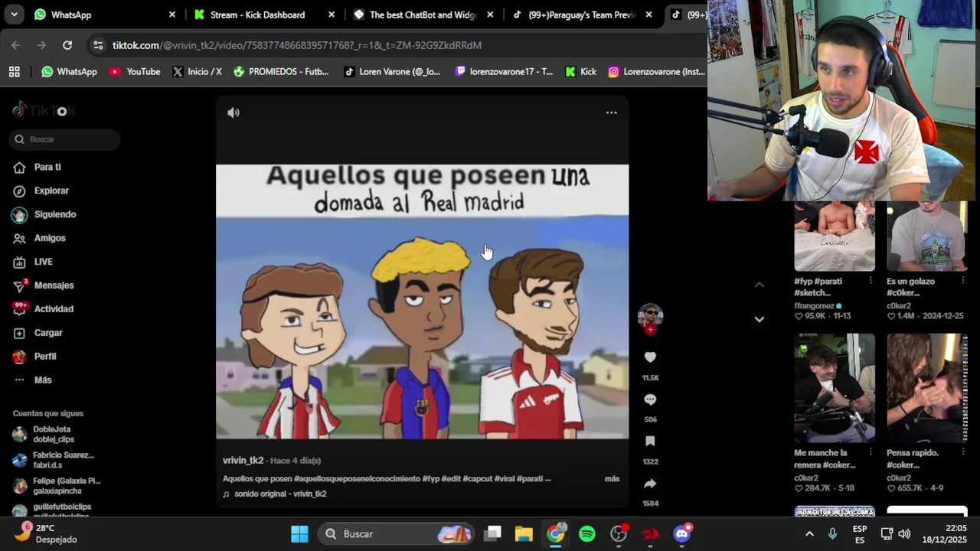This screenshot has height=551, width=980.
Task: Open the Explorar section
Action: click(51, 191)
